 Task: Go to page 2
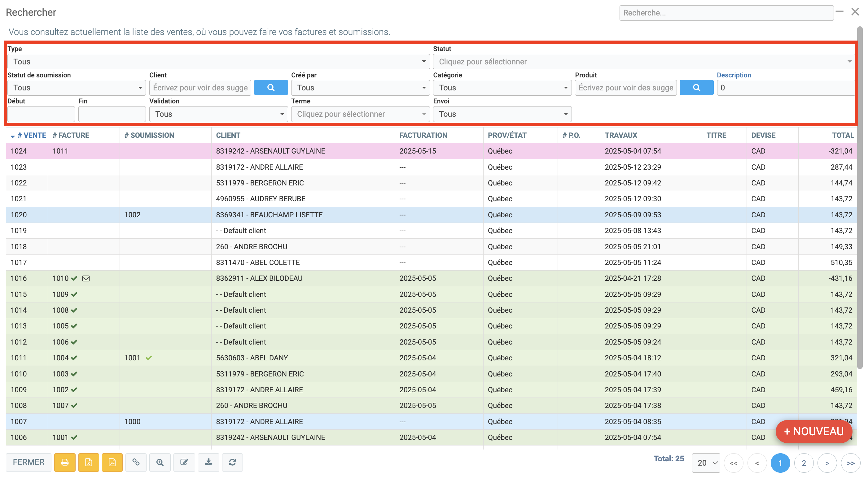coord(804,463)
